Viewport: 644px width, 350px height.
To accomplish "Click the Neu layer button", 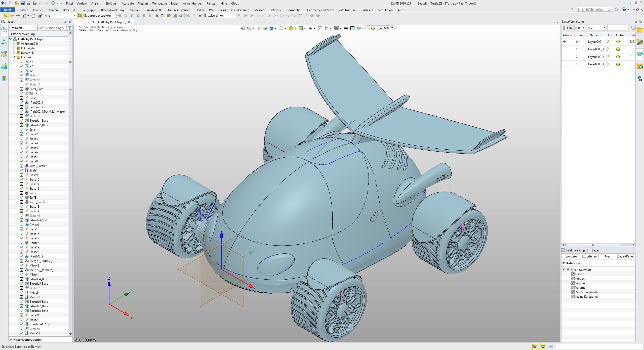I will (608, 256).
